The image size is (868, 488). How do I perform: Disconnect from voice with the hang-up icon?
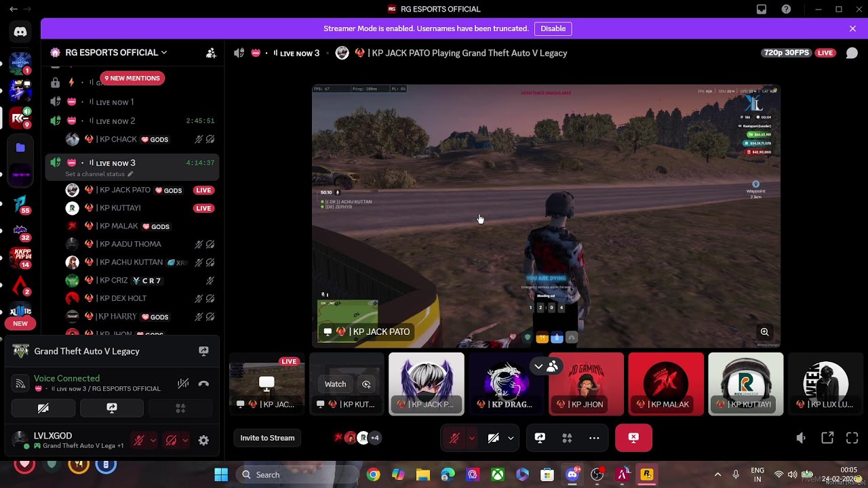pyautogui.click(x=203, y=384)
